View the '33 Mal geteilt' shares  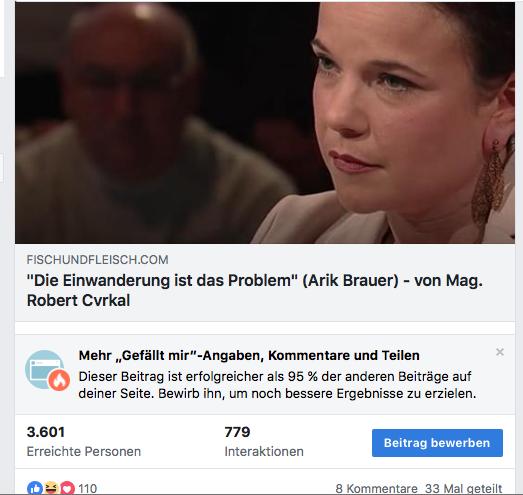click(464, 489)
